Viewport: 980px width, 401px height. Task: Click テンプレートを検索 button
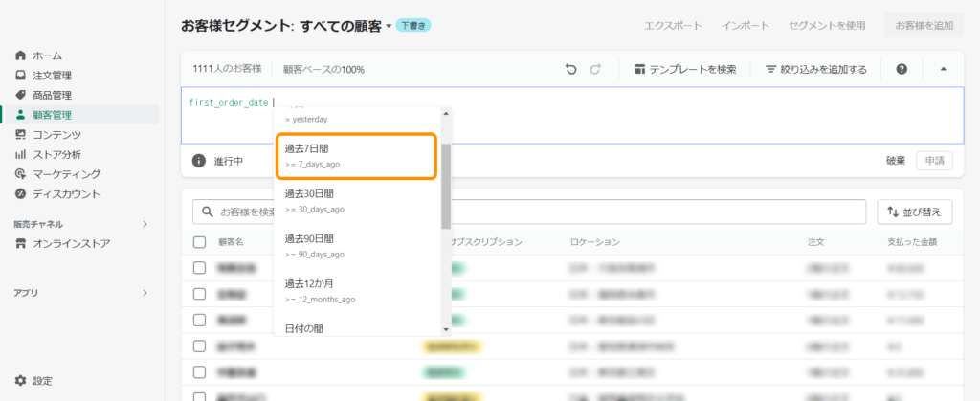click(684, 69)
